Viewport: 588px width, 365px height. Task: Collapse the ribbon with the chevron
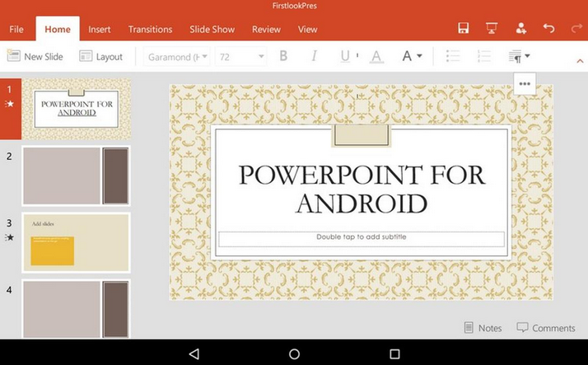pos(580,61)
